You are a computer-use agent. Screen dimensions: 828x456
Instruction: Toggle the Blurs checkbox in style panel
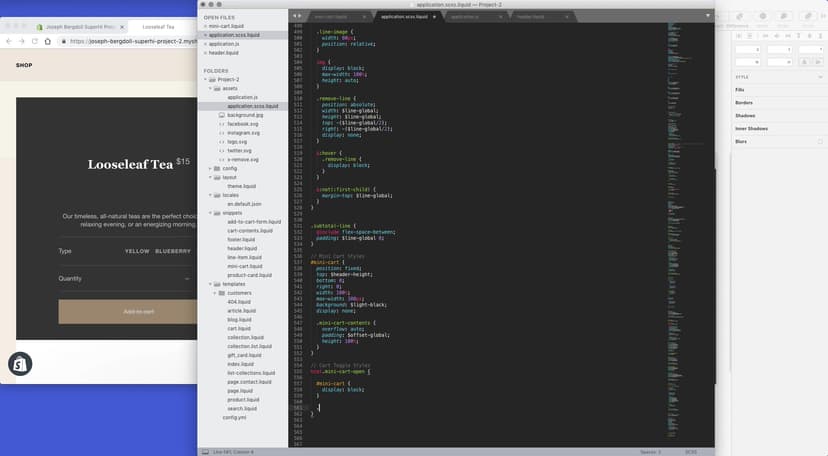coord(819,142)
